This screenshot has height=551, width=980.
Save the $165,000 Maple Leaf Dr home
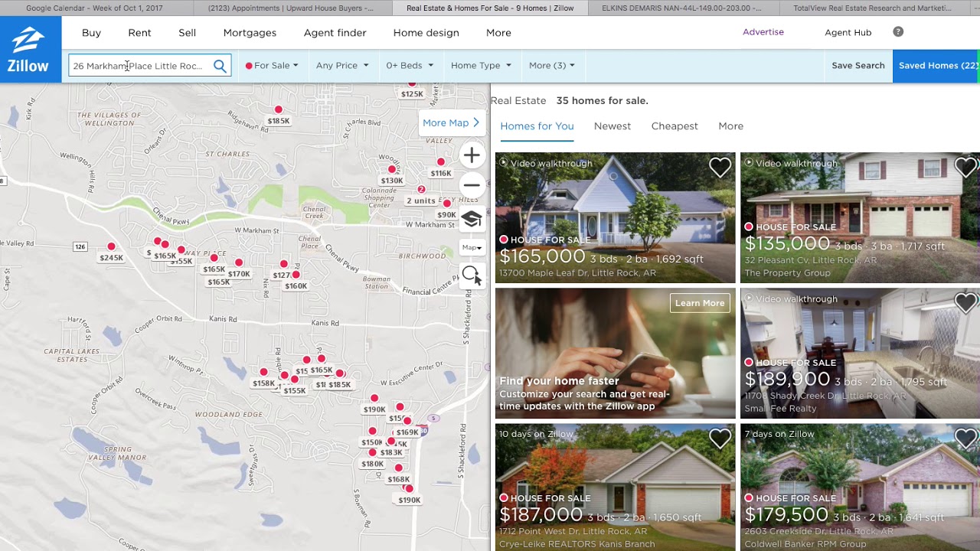click(720, 167)
